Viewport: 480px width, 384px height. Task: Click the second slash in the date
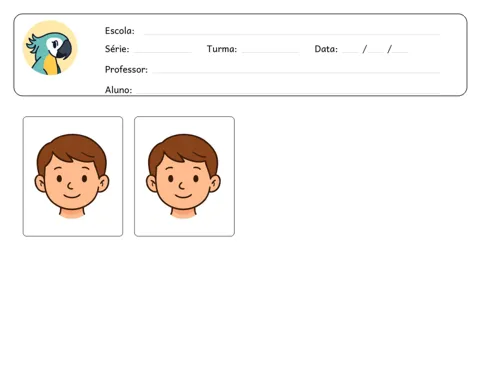389,49
